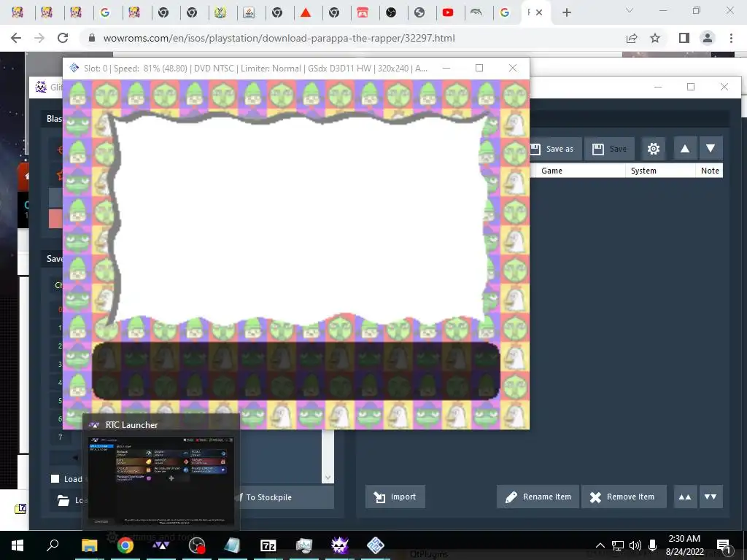This screenshot has width=747, height=560.
Task: Click the Rename Item button
Action: tap(538, 497)
